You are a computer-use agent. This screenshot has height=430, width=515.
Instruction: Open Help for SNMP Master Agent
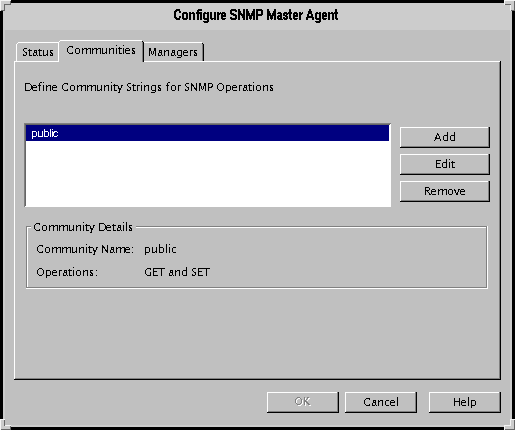click(x=465, y=402)
